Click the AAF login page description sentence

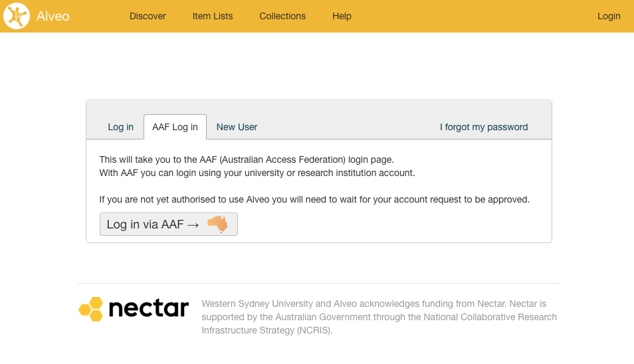(x=247, y=159)
